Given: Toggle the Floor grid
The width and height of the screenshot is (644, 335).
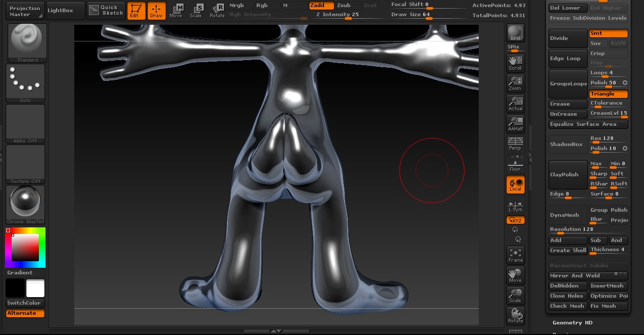Looking at the screenshot, I should coord(515,164).
